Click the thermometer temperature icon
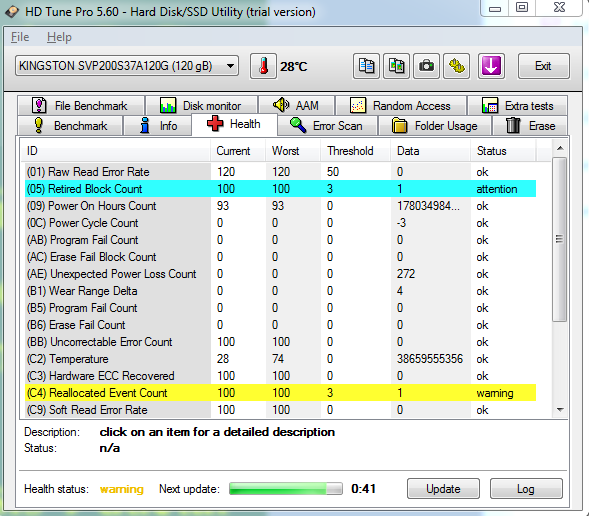The width and height of the screenshot is (589, 516). click(x=263, y=66)
